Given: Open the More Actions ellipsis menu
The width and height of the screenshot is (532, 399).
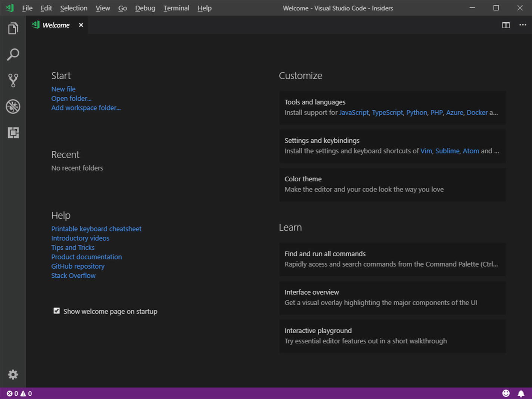Looking at the screenshot, I should pyautogui.click(x=523, y=25).
